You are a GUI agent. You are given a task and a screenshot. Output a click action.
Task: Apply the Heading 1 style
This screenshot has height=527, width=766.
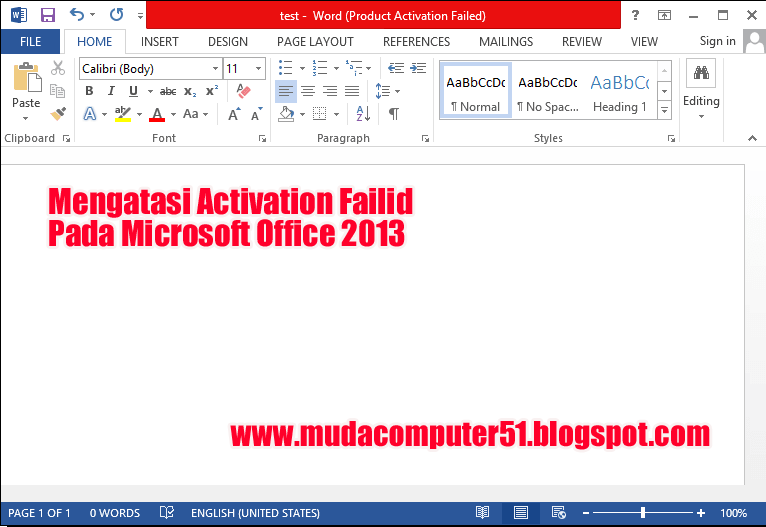[x=620, y=90]
